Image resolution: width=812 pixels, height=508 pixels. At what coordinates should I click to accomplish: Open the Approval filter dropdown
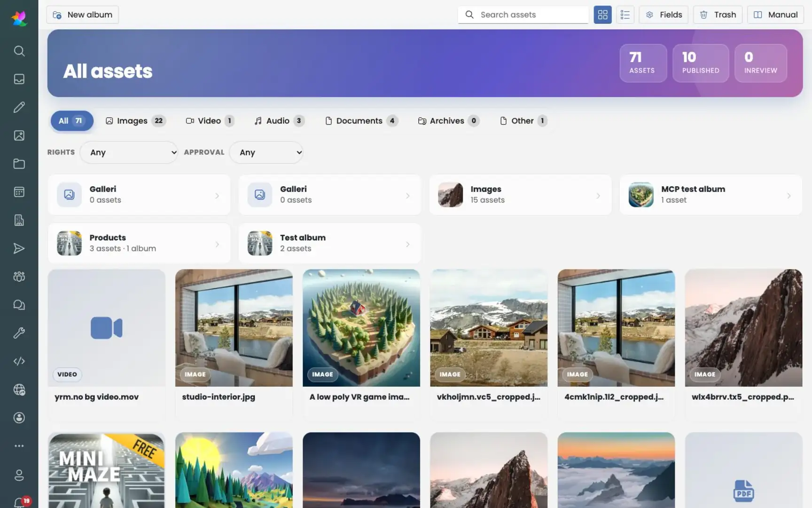(x=266, y=152)
